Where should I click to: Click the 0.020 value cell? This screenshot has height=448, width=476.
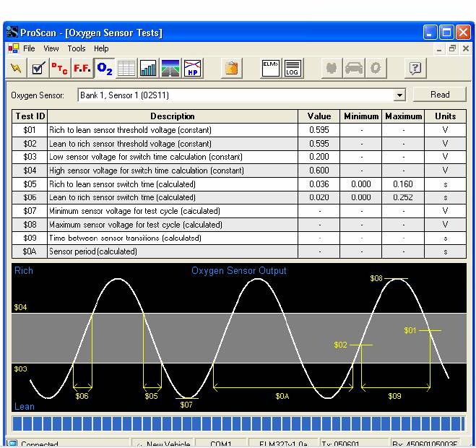tap(319, 197)
